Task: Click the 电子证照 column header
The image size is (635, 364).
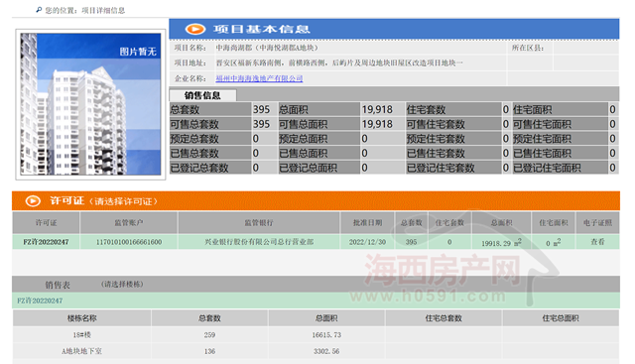Action: [597, 223]
